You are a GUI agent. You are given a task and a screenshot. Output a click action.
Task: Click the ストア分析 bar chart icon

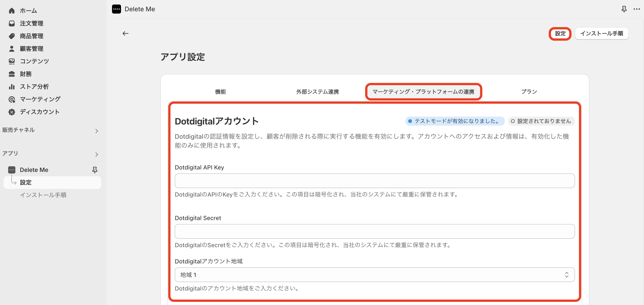pyautogui.click(x=12, y=86)
